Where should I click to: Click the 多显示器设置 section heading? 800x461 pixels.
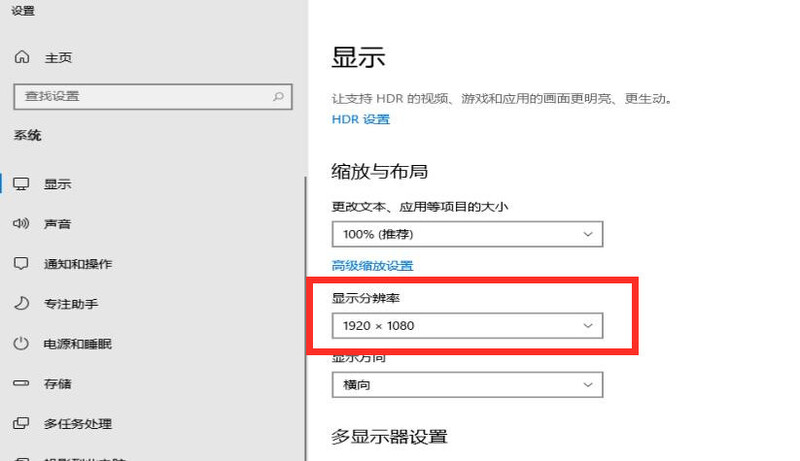click(x=389, y=437)
